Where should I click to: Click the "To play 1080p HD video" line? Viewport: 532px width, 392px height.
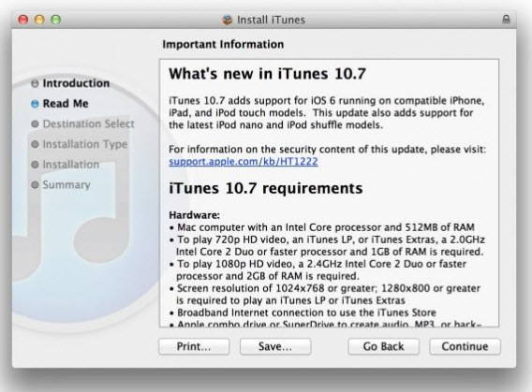click(x=318, y=264)
